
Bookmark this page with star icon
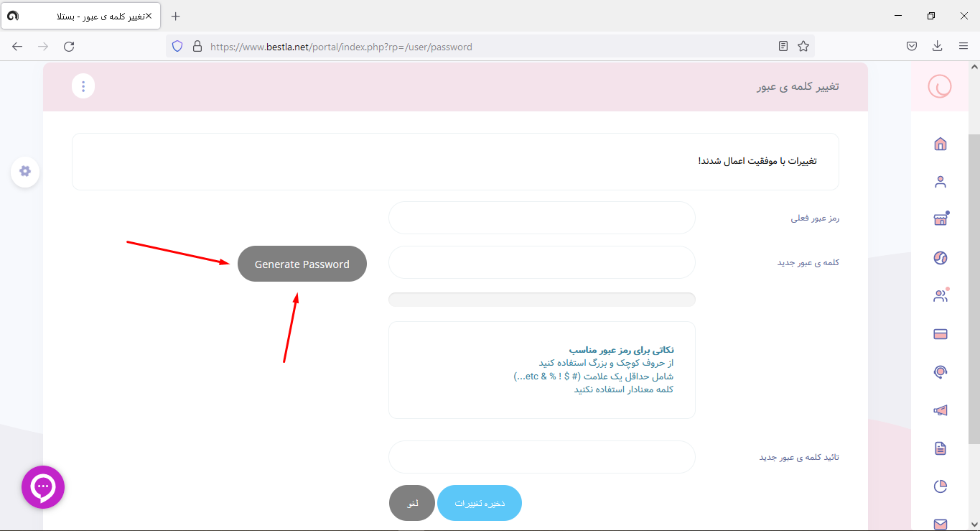(x=803, y=46)
